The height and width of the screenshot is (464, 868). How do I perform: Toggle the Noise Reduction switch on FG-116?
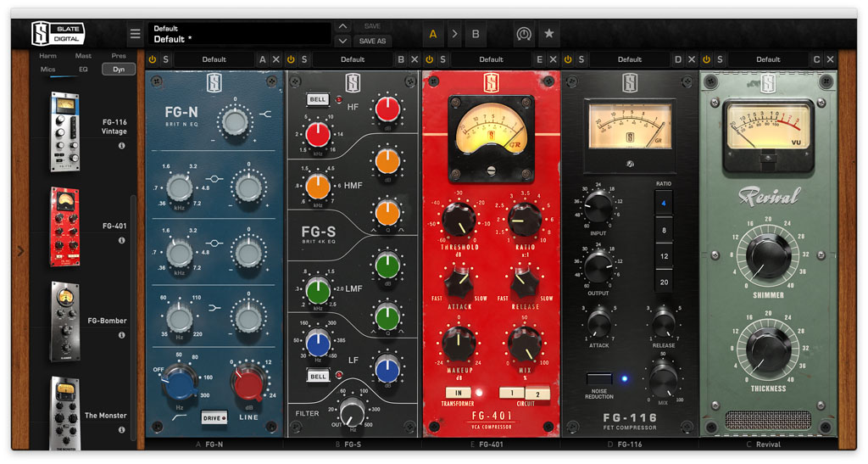pos(599,378)
